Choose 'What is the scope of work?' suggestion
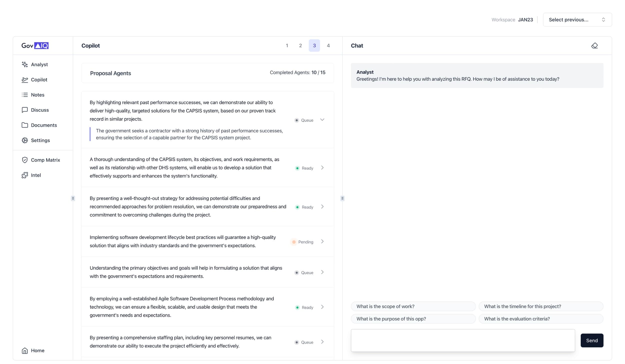Viewport: 625px width, 364px height. pyautogui.click(x=413, y=306)
